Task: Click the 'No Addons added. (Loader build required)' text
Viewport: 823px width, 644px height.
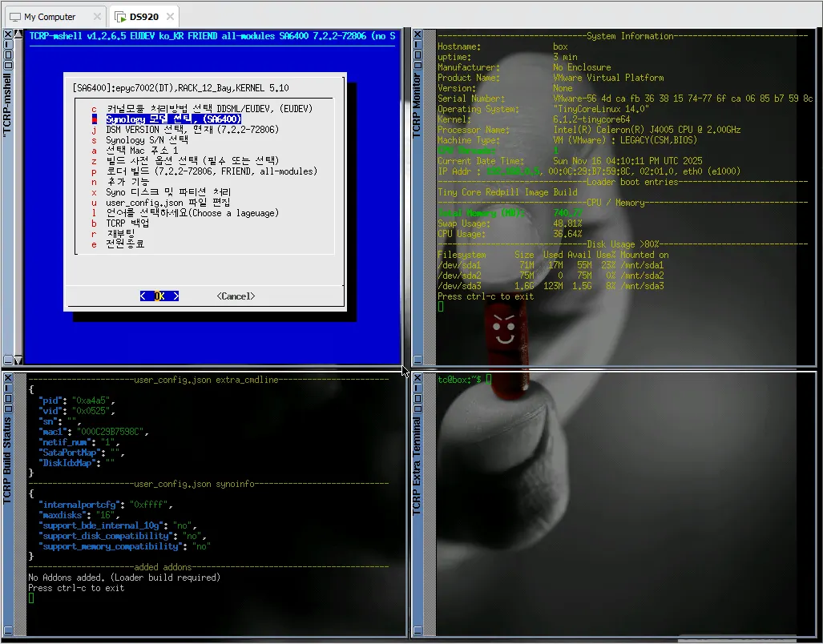Action: [x=124, y=578]
